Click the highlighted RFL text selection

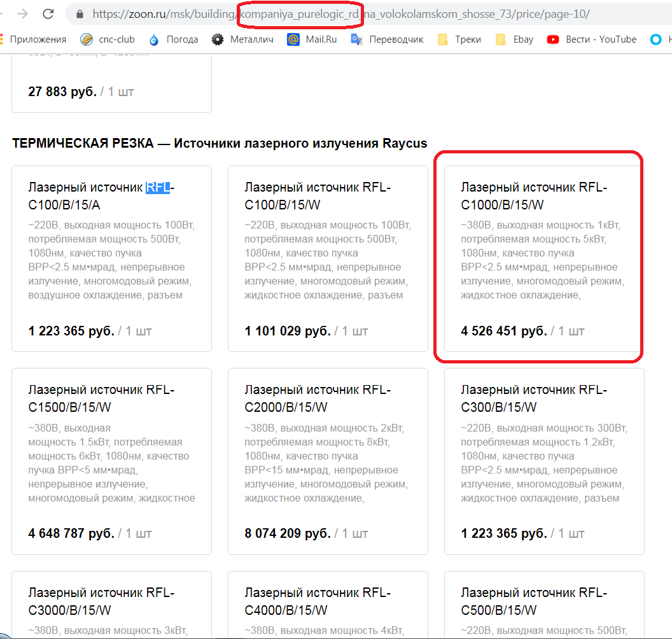point(158,187)
